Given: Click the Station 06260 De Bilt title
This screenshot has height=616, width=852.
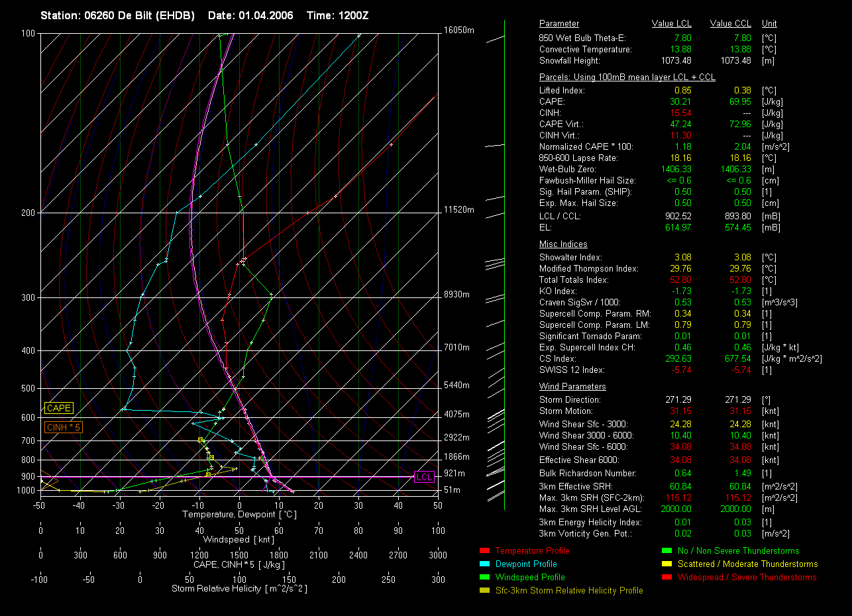Looking at the screenshot, I should 117,15.
